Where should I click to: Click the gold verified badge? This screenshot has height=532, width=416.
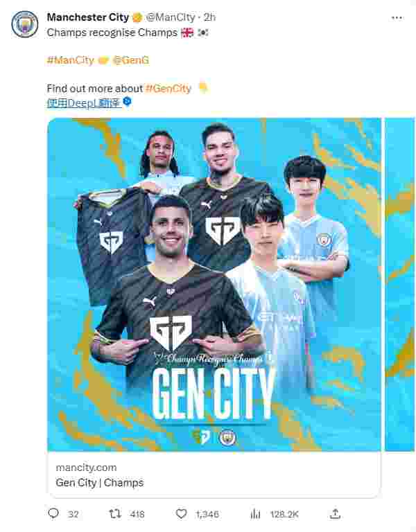137,17
